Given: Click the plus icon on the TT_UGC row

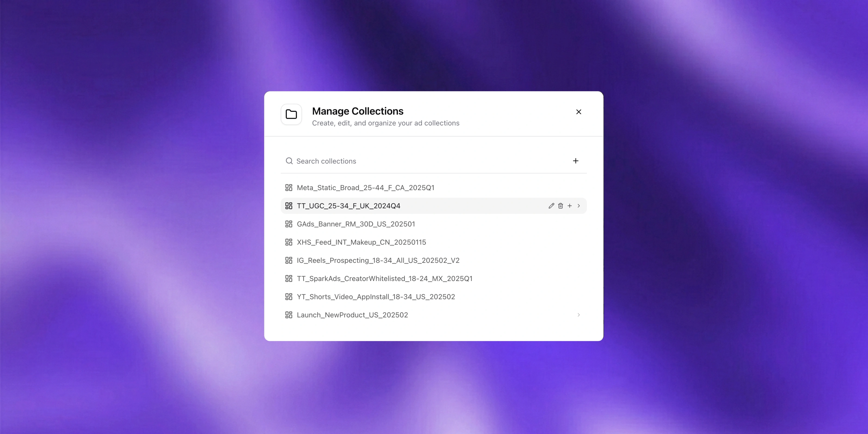Looking at the screenshot, I should click(x=569, y=206).
